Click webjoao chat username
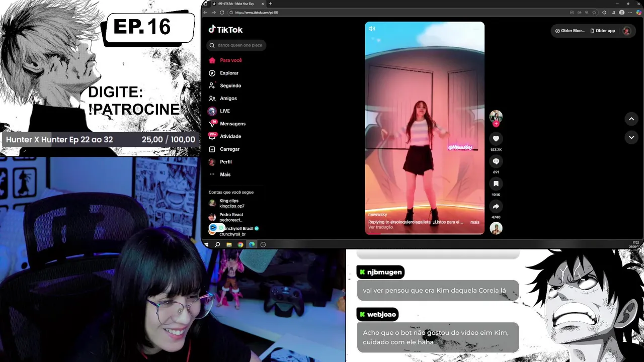Image resolution: width=644 pixels, height=362 pixels. pyautogui.click(x=381, y=314)
